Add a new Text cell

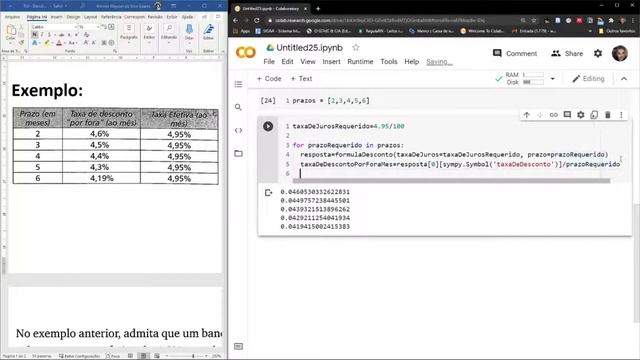pyautogui.click(x=301, y=79)
